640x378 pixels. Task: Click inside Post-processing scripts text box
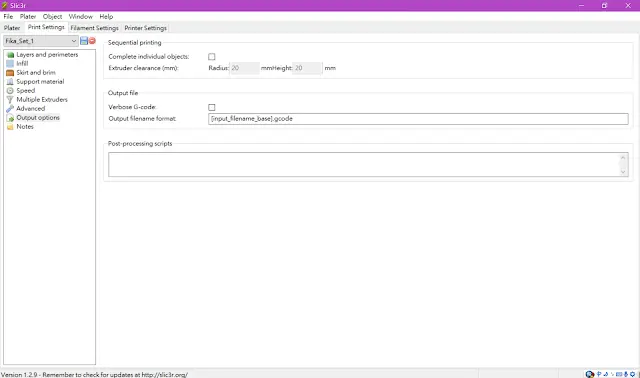point(363,165)
